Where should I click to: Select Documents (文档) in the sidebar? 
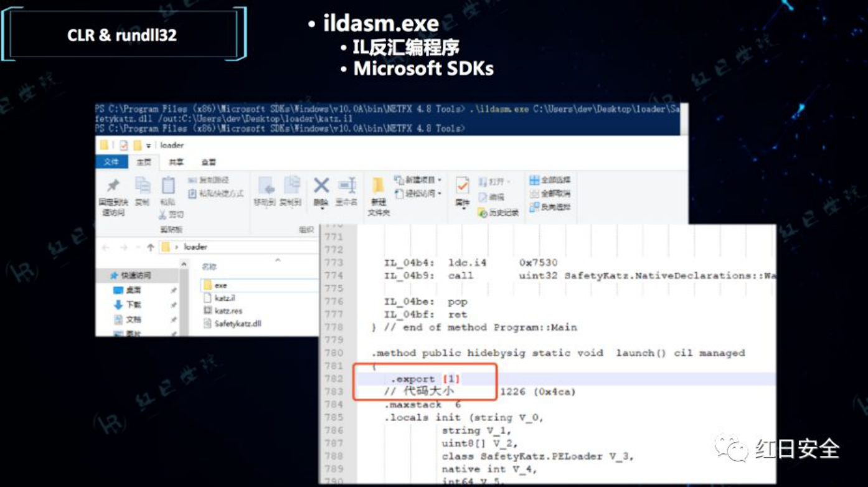128,319
